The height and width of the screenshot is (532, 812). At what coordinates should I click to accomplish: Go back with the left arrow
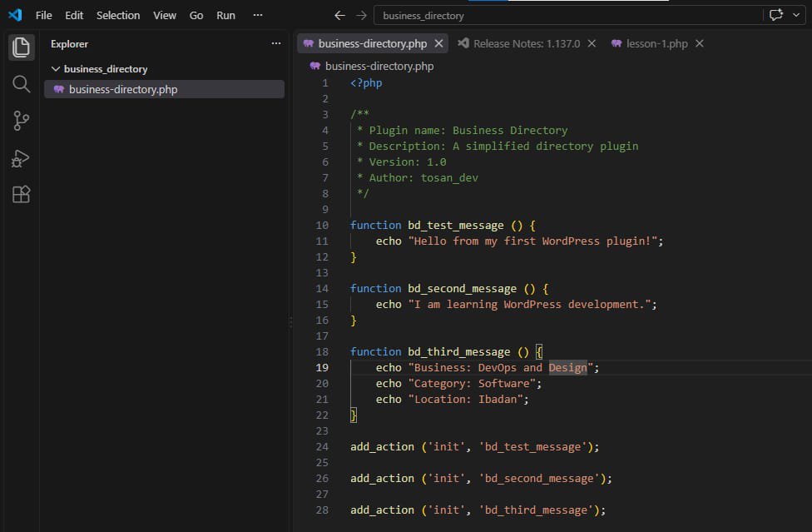pyautogui.click(x=339, y=16)
